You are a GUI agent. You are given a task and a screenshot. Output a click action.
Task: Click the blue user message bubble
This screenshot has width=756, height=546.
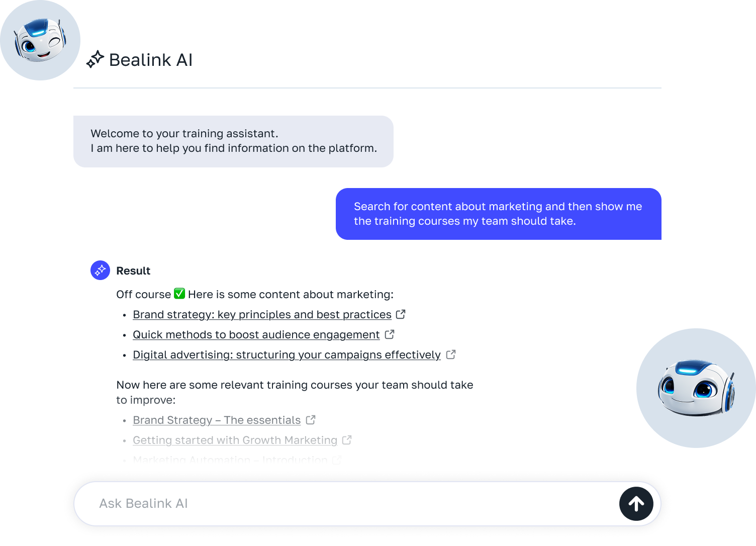click(498, 214)
